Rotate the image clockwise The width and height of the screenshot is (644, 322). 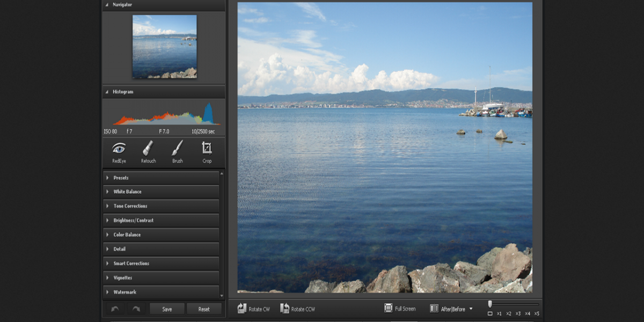tap(253, 309)
